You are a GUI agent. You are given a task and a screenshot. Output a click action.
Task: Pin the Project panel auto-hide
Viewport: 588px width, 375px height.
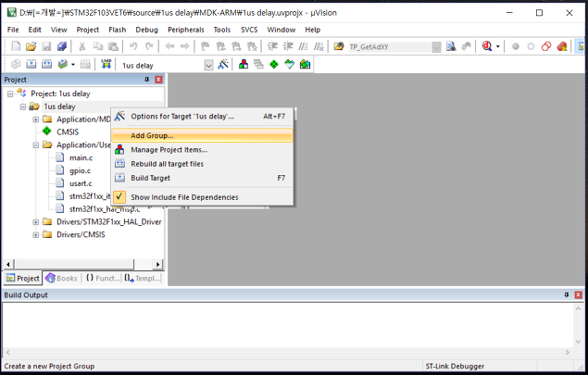tap(146, 80)
